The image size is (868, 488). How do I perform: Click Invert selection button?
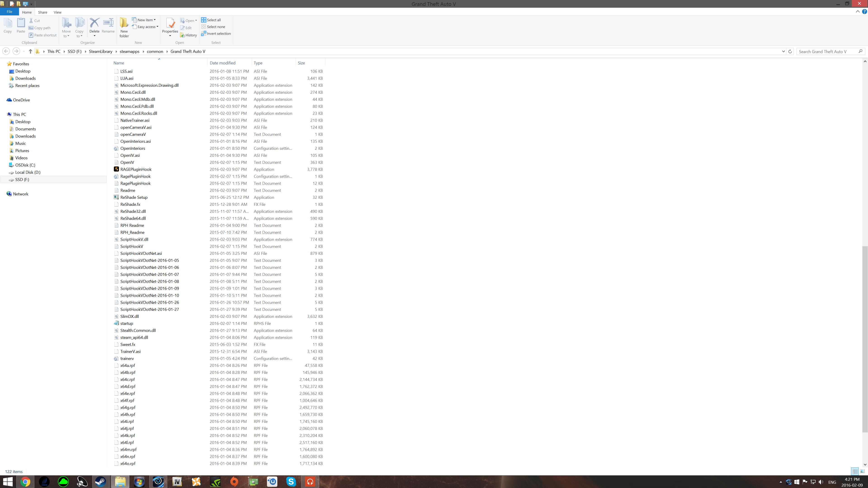click(216, 33)
